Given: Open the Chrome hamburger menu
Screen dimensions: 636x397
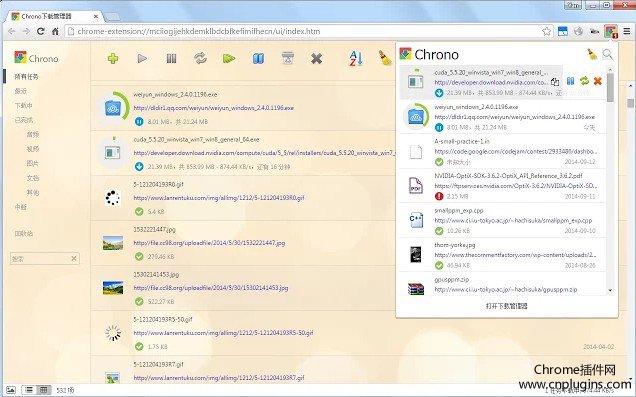Looking at the screenshot, I should 627,31.
